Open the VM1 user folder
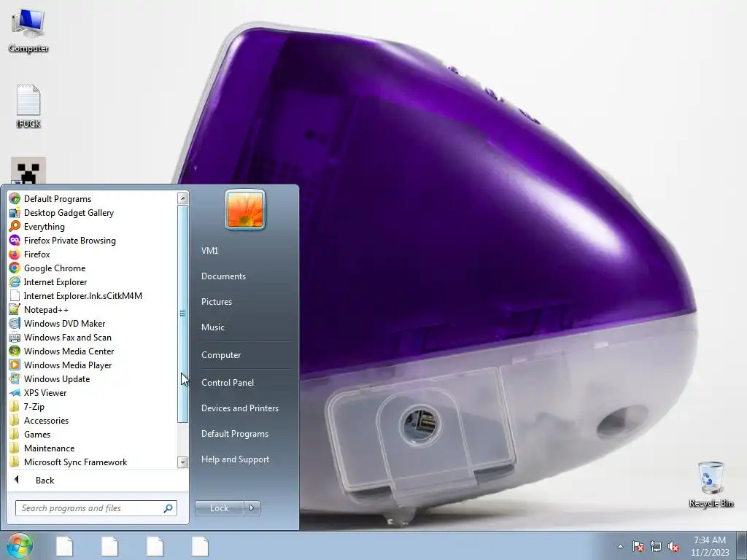This screenshot has height=560, width=747. (209, 251)
